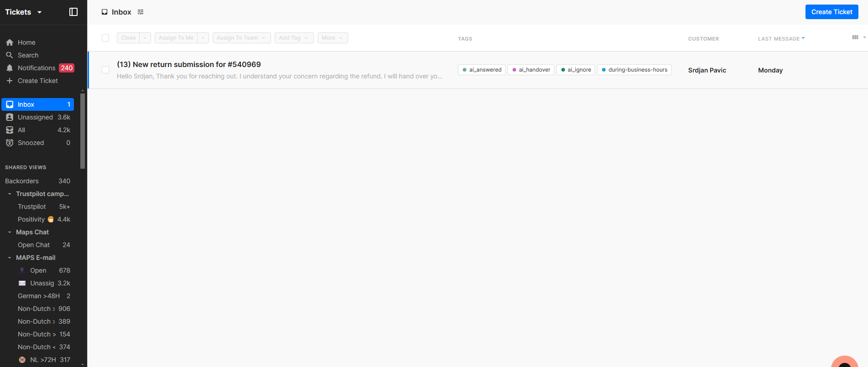Click the Assign To Me button

point(176,38)
